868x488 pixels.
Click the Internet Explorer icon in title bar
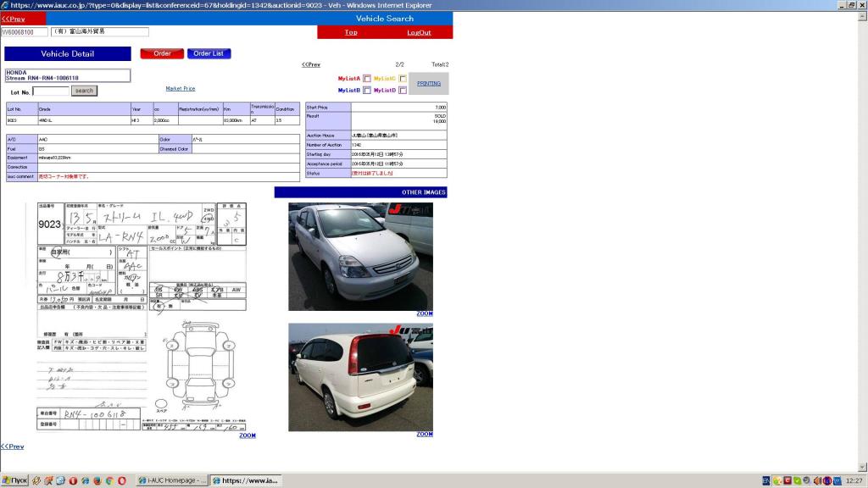tap(5, 5)
